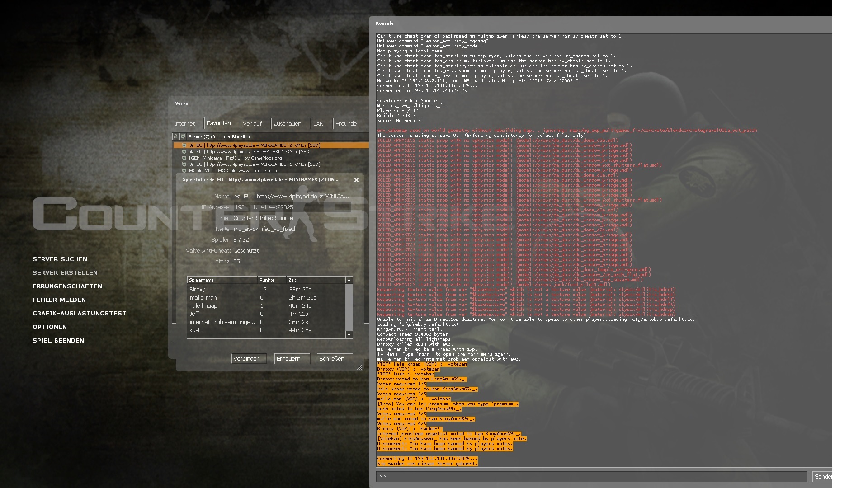This screenshot has height=488, width=868.
Task: Start GRAFIK-AUSLASTUNGSTEST from main menu
Action: point(80,314)
